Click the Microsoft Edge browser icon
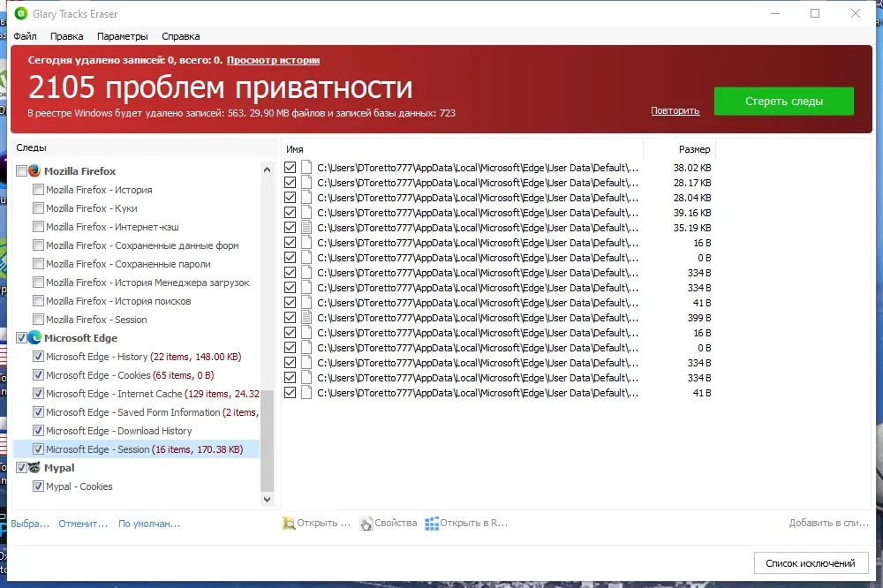This screenshot has width=883, height=588. 34,337
